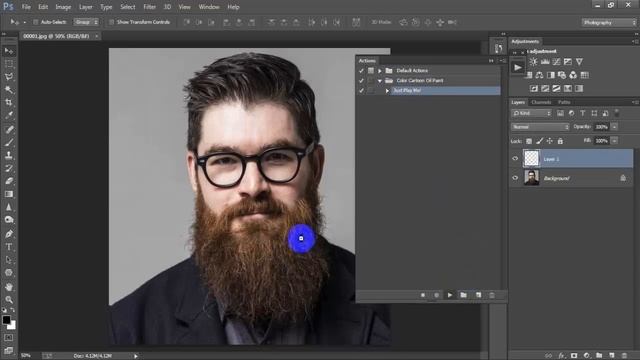
Task: Click the Play selection button in Actions panel
Action: (x=450, y=295)
